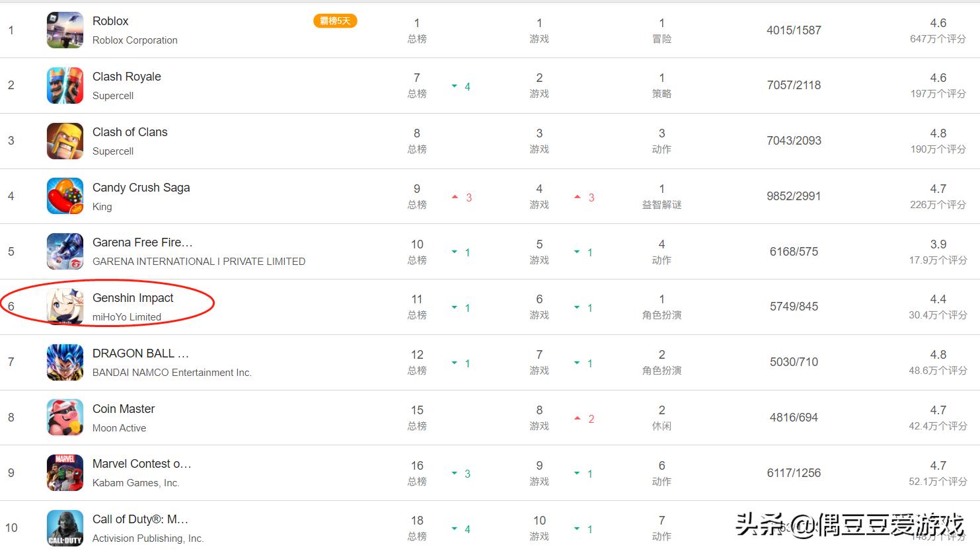Select publisher Activision Publishing, Inc.
980x553 pixels.
point(148,538)
